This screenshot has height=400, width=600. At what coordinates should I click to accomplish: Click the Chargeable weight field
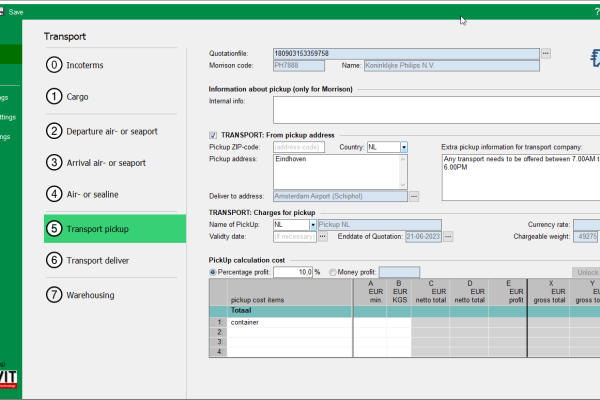click(587, 237)
